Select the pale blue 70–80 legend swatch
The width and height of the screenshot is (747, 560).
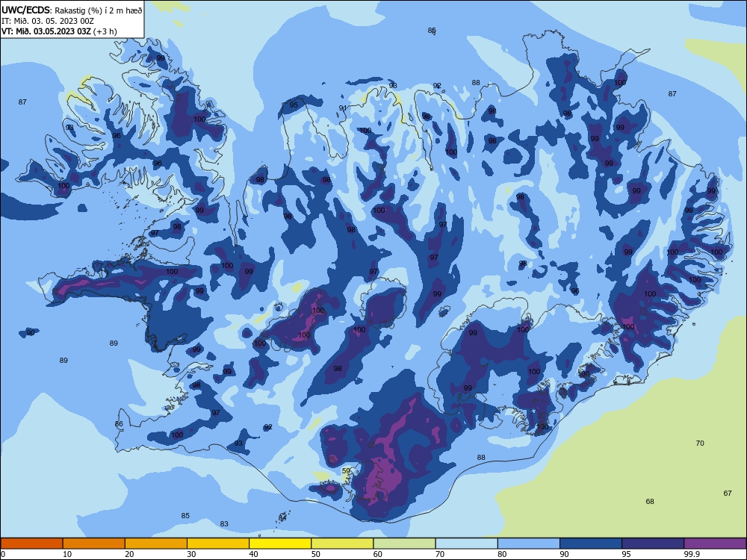(x=467, y=544)
